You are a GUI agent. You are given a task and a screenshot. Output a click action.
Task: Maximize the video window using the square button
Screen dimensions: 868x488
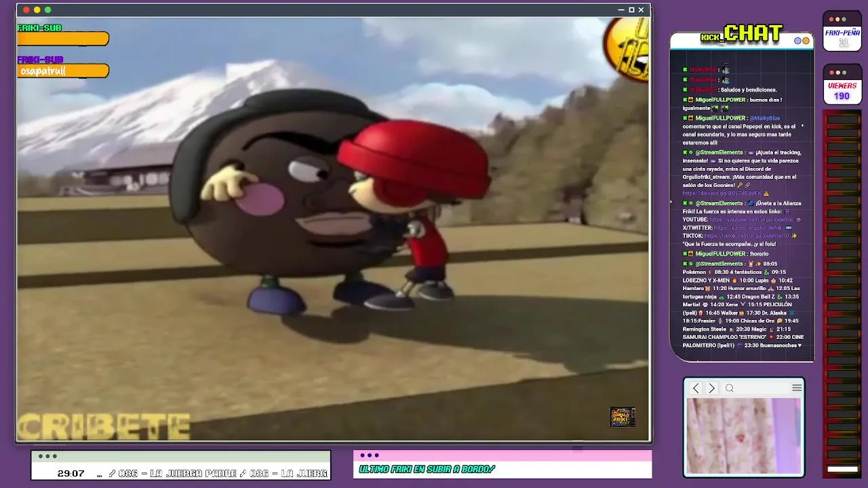pyautogui.click(x=631, y=10)
